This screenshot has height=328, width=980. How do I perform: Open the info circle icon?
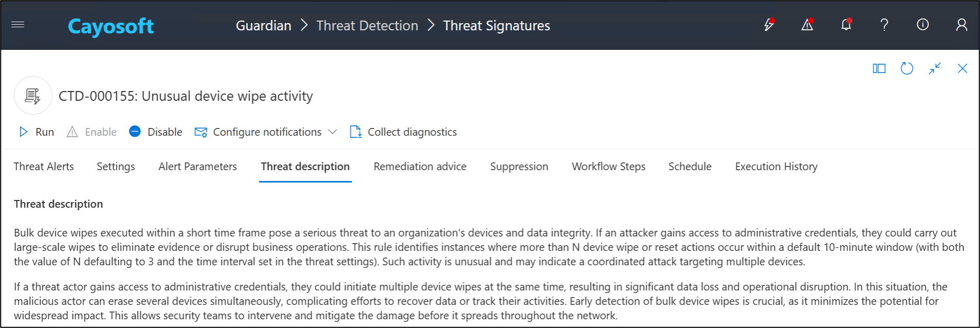923,25
